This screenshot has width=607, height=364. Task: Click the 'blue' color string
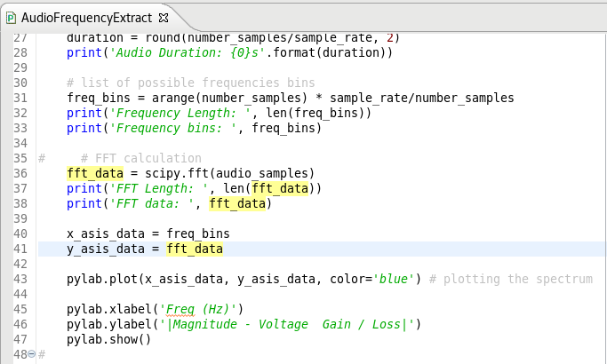coord(394,279)
